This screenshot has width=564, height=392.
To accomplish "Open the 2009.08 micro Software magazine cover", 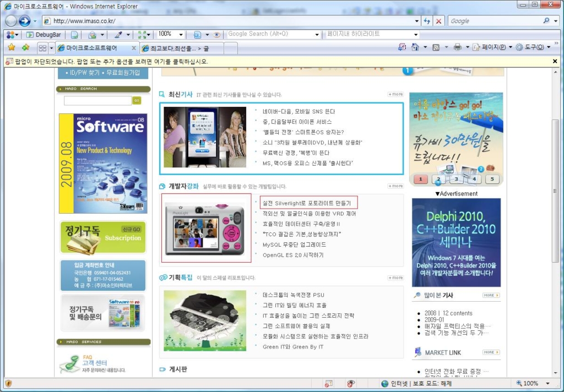I will (103, 164).
